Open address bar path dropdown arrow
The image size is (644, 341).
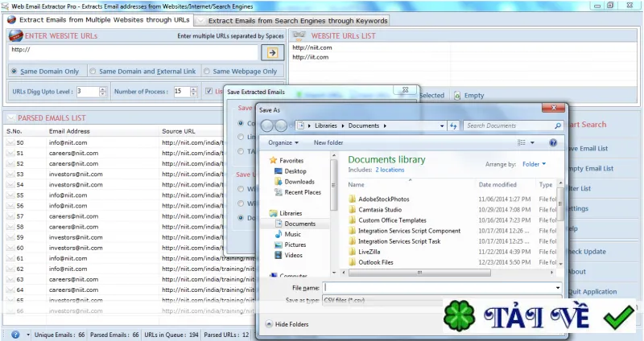point(442,126)
